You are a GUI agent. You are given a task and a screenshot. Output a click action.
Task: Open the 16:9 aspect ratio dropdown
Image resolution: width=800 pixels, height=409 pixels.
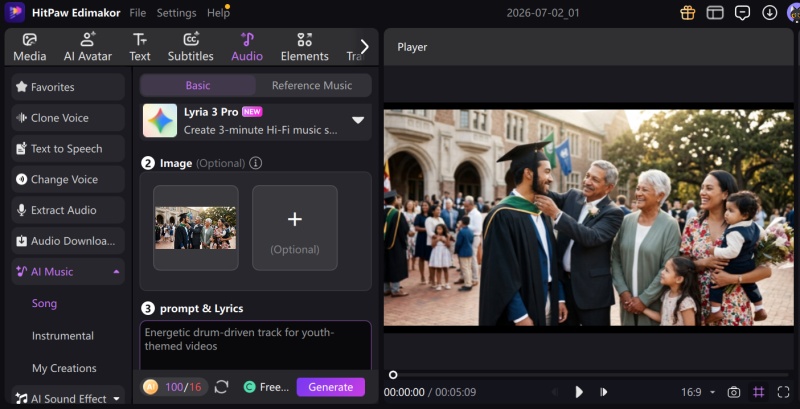[x=698, y=392]
